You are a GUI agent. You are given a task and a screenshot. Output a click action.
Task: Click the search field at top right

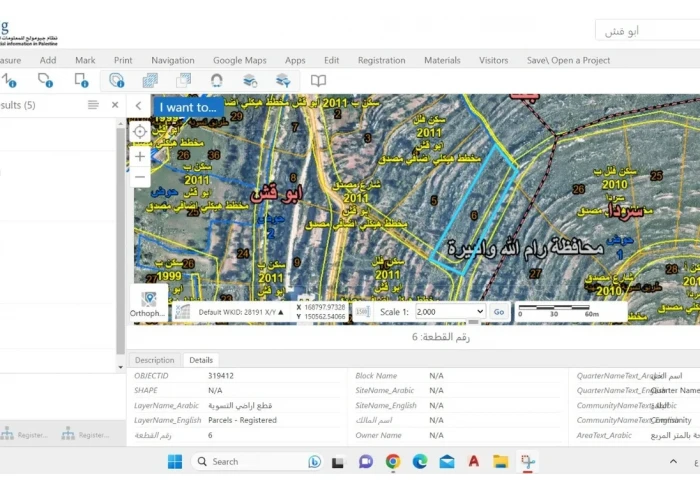[x=647, y=31]
